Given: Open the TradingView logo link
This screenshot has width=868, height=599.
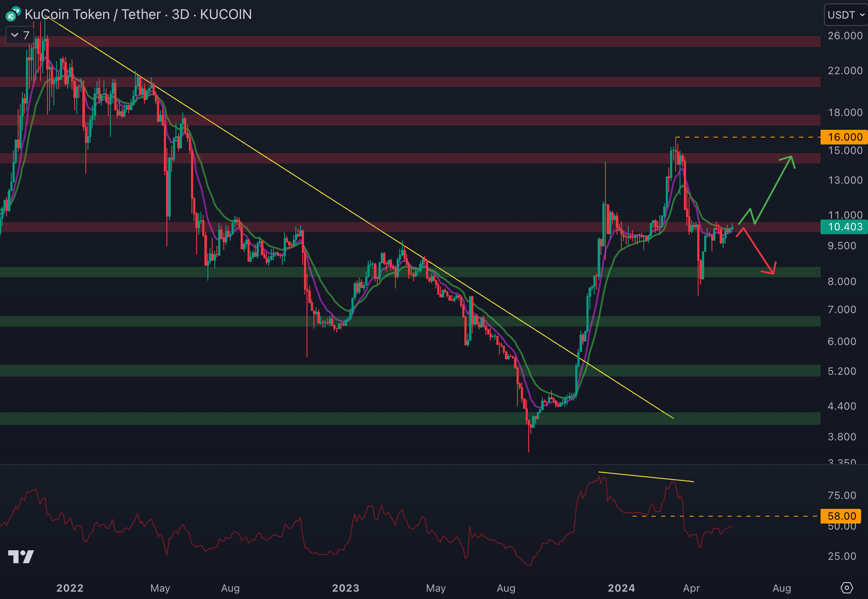Looking at the screenshot, I should pos(21,557).
